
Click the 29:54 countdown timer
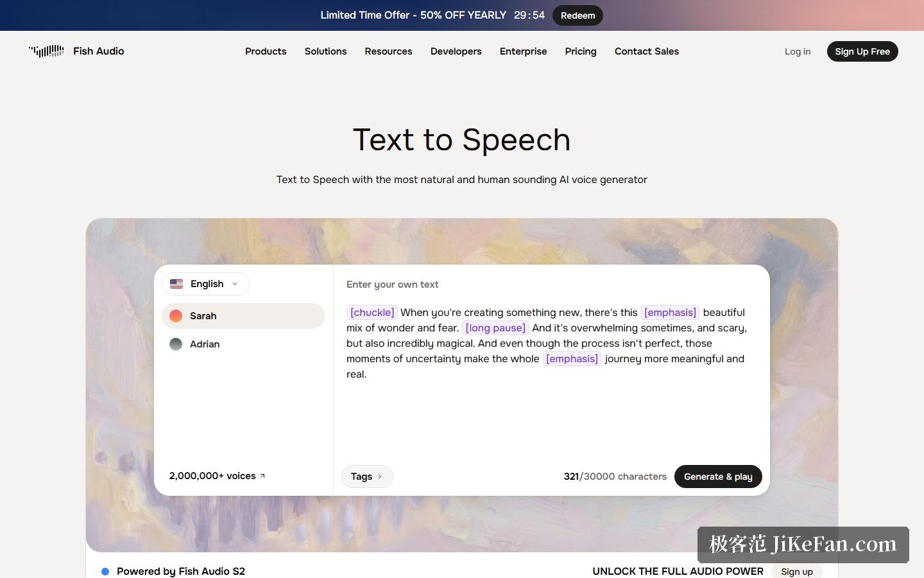pos(529,15)
